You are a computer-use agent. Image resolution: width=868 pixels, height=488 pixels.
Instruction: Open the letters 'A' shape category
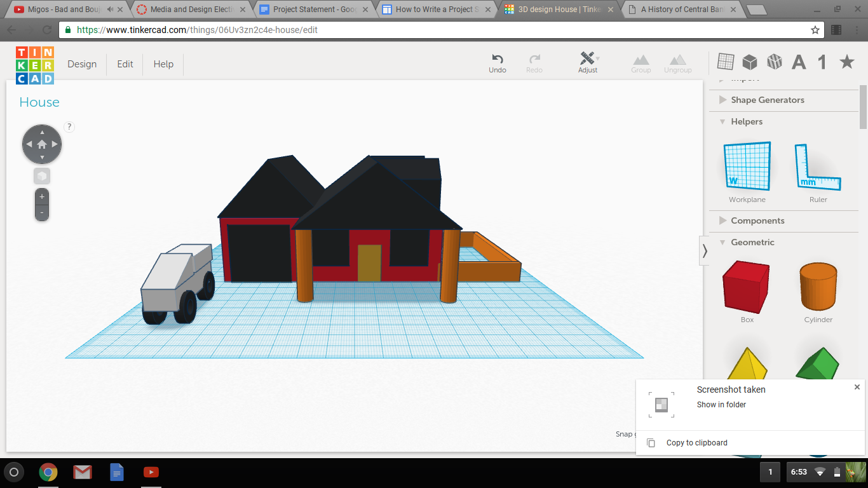(x=798, y=62)
